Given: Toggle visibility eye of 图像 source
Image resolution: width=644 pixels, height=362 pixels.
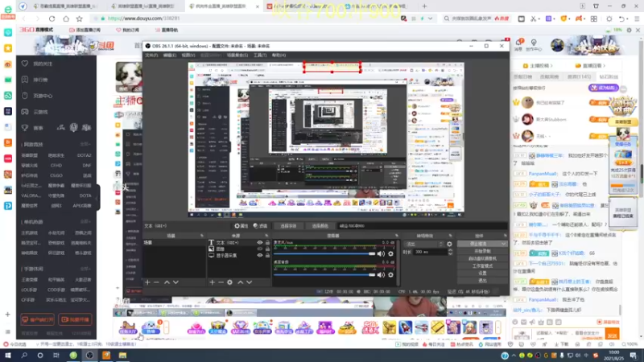Looking at the screenshot, I should click(x=259, y=249).
